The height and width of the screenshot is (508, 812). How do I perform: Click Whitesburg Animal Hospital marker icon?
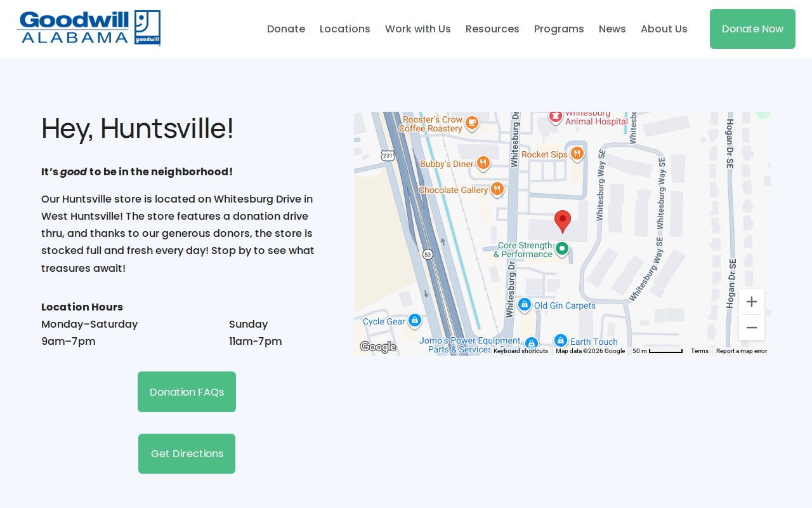(556, 116)
